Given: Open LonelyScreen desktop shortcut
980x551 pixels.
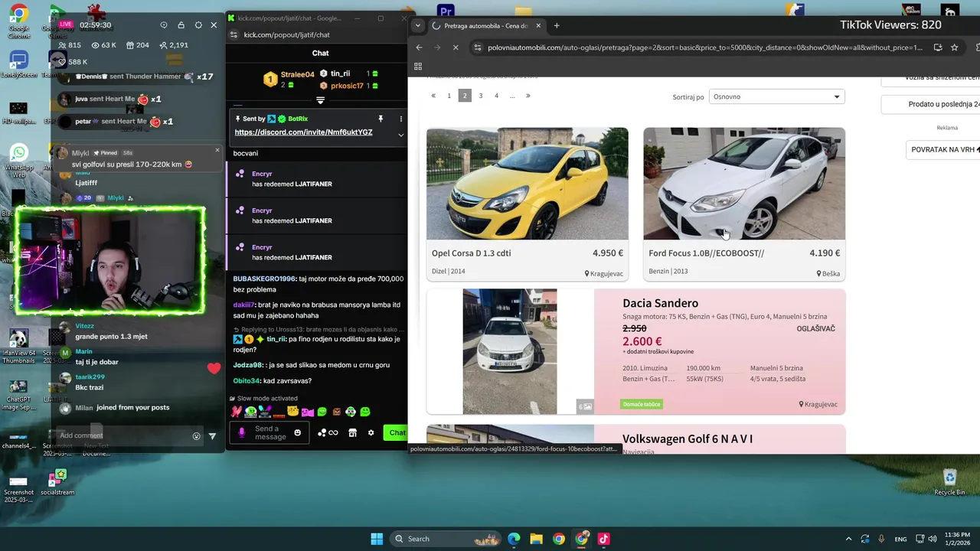Looking at the screenshot, I should point(19,64).
